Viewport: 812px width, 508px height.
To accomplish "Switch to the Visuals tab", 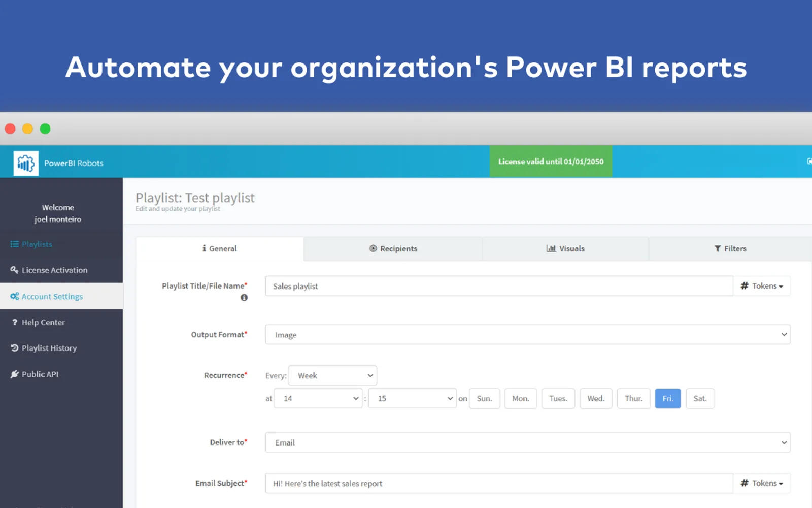I will point(565,249).
